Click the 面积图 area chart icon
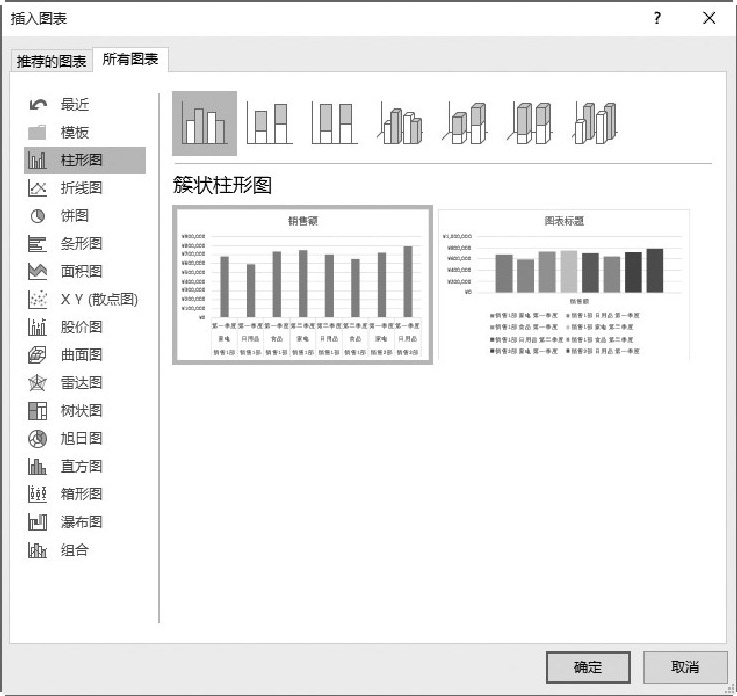The width and height of the screenshot is (737, 696). (37, 271)
